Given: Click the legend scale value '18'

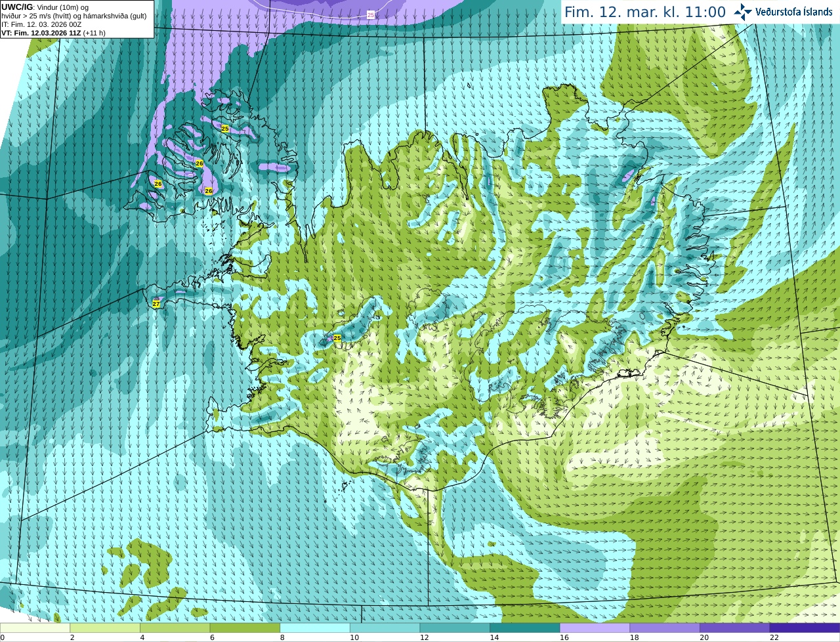Looking at the screenshot, I should (x=634, y=637).
